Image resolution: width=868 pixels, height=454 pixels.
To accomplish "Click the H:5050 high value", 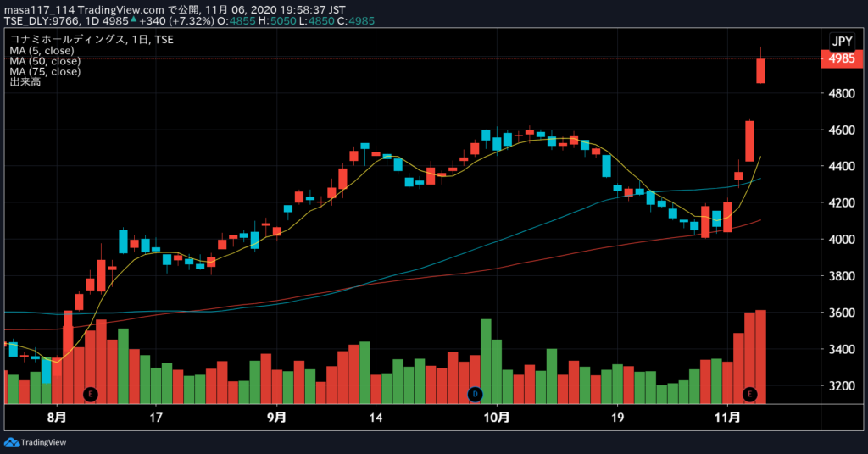I will tap(277, 21).
